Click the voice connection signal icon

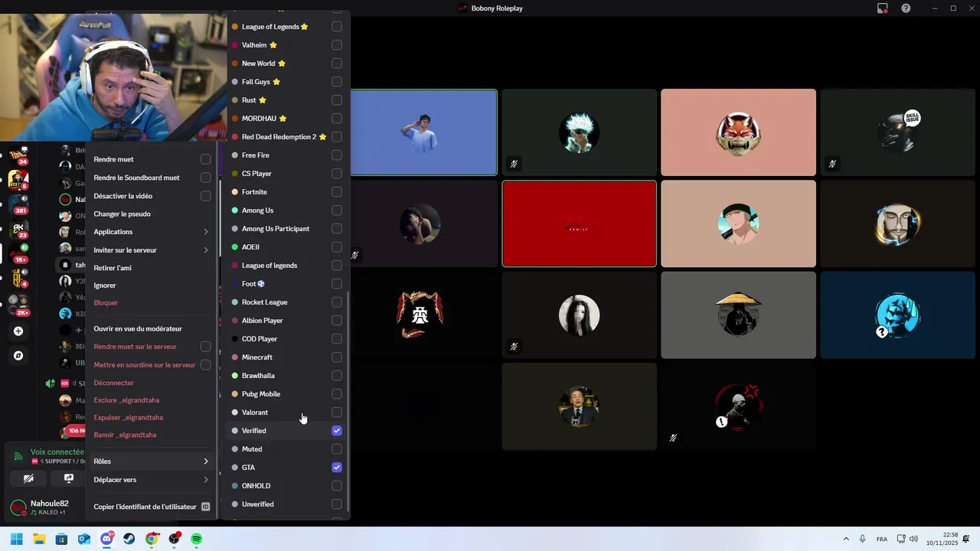point(18,456)
